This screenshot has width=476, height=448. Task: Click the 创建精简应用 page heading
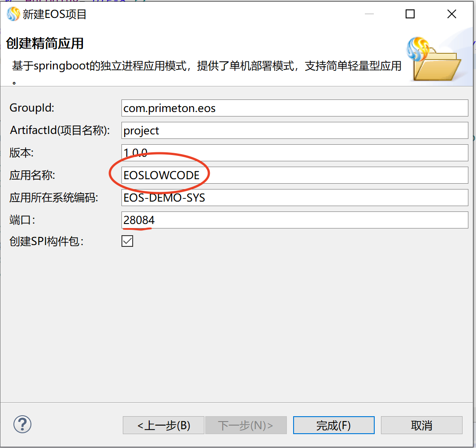pyautogui.click(x=45, y=43)
